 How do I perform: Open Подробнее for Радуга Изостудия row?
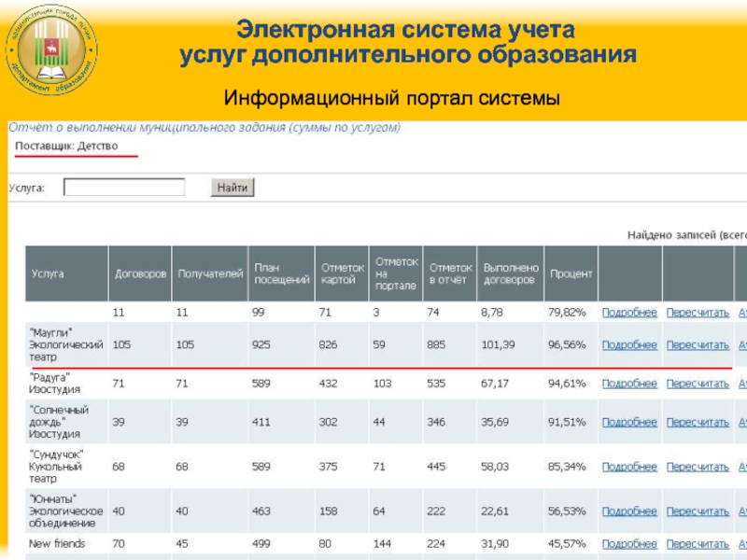pyautogui.click(x=629, y=383)
